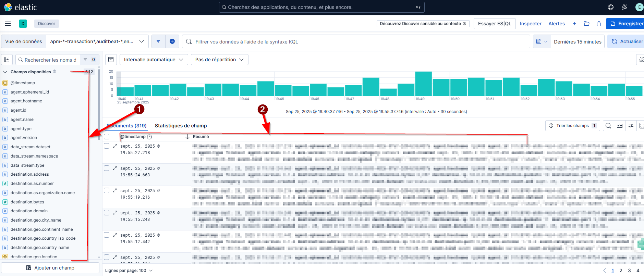
Task: Expand the first document row details
Action: click(115, 146)
